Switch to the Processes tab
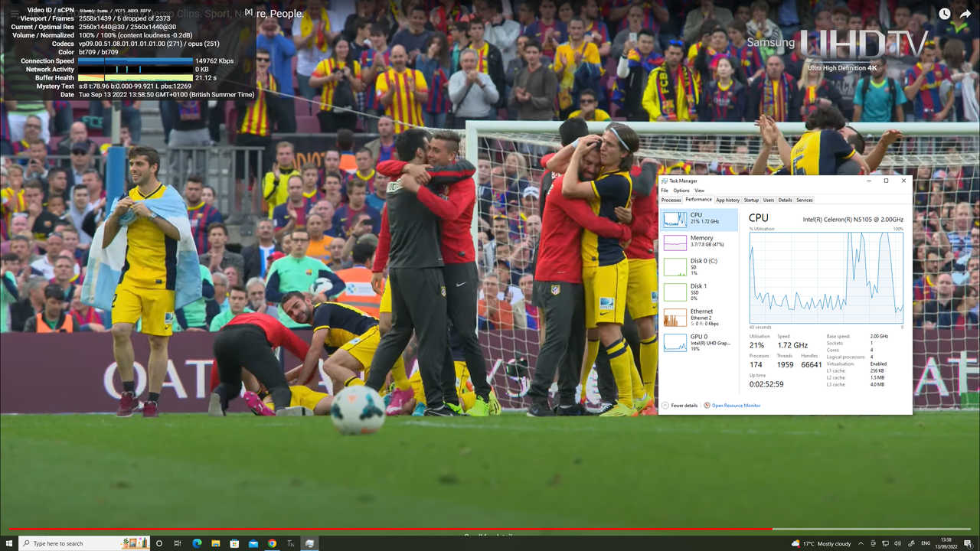Viewport: 980px width, 551px height. coord(671,200)
